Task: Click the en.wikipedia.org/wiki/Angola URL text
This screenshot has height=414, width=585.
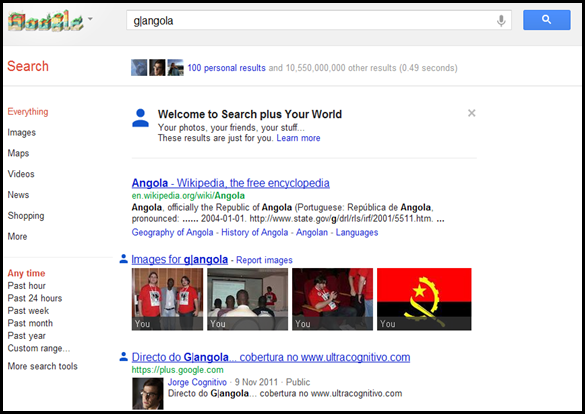Action: [x=188, y=196]
